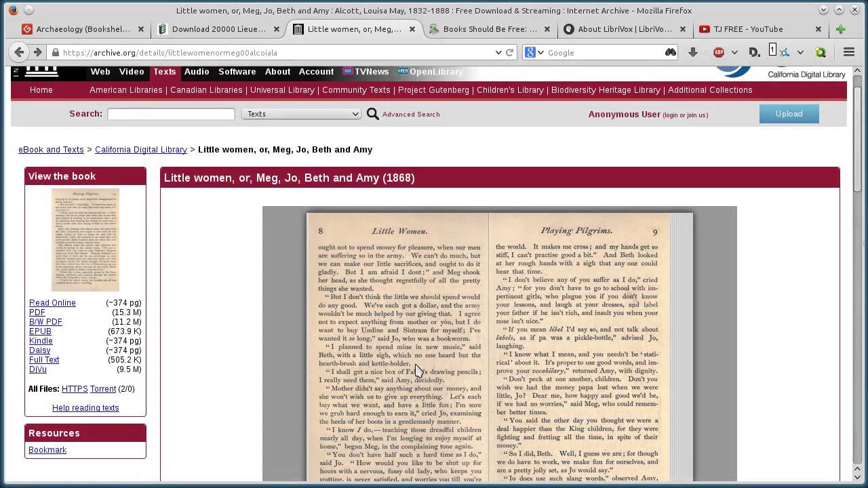Open the HTTPS all files link
The image size is (868, 488).
[x=75, y=389]
